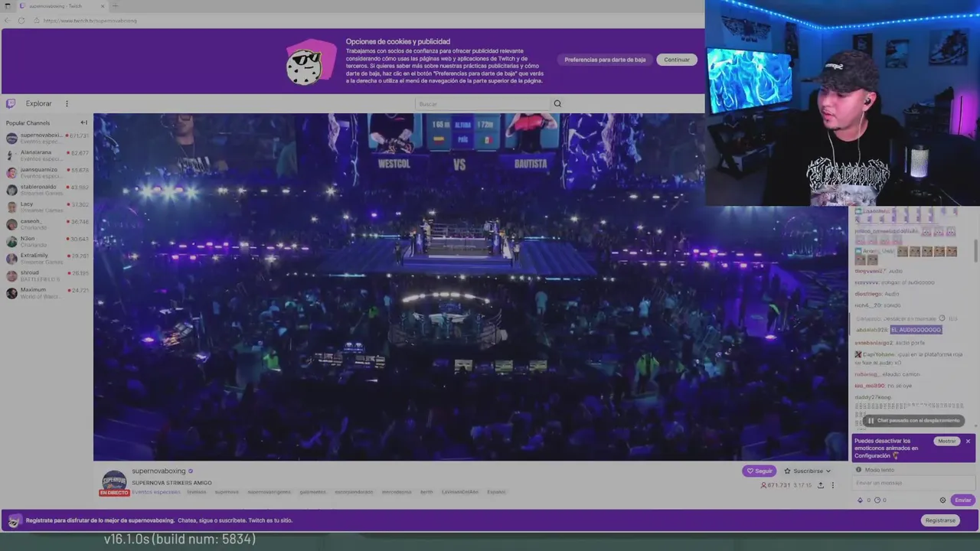Focus the Buscar search field
The height and width of the screenshot is (551, 980).
point(482,104)
